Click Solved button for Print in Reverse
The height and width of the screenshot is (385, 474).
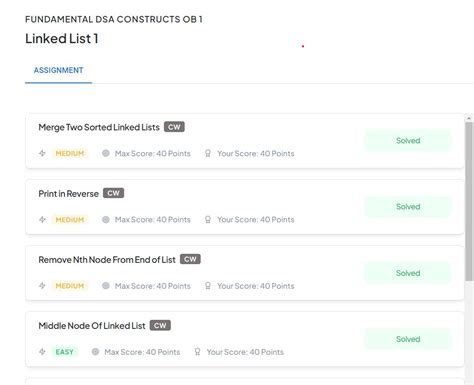tap(408, 207)
